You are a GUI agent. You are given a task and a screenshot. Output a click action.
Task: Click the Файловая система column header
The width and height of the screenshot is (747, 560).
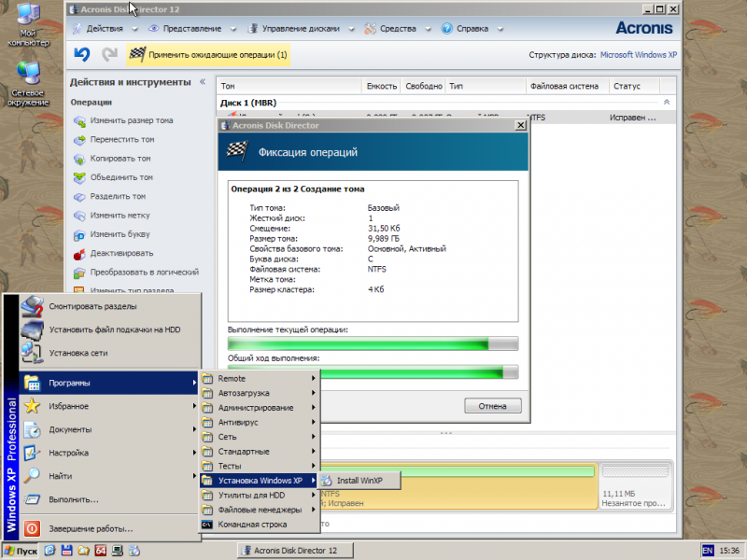[x=567, y=86]
